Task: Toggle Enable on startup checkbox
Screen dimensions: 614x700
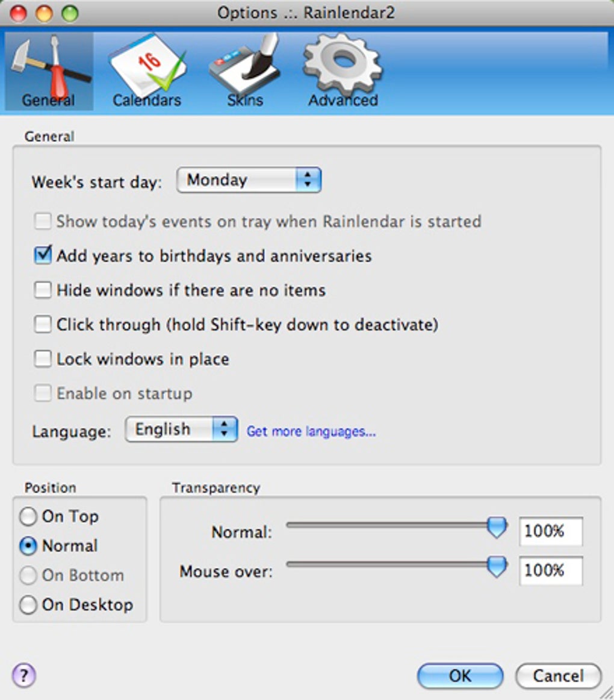Action: click(43, 393)
